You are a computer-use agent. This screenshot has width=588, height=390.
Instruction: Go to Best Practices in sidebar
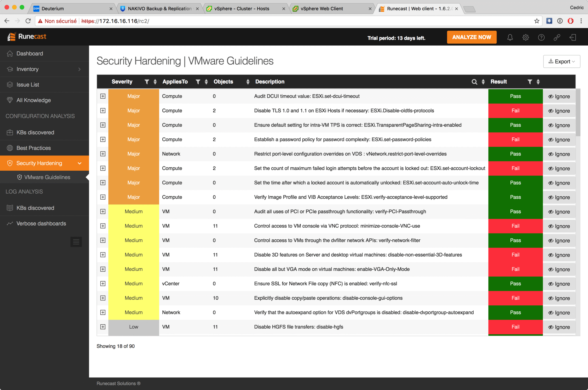point(34,148)
